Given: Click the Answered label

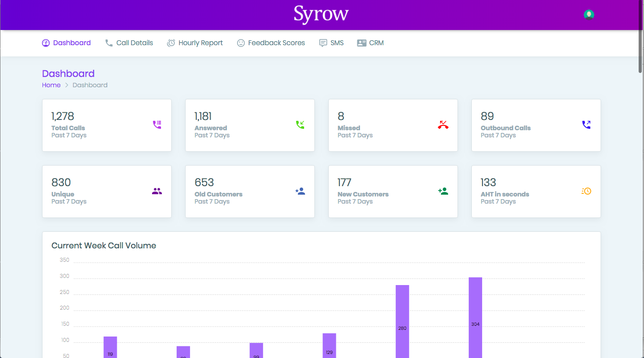Looking at the screenshot, I should 211,128.
